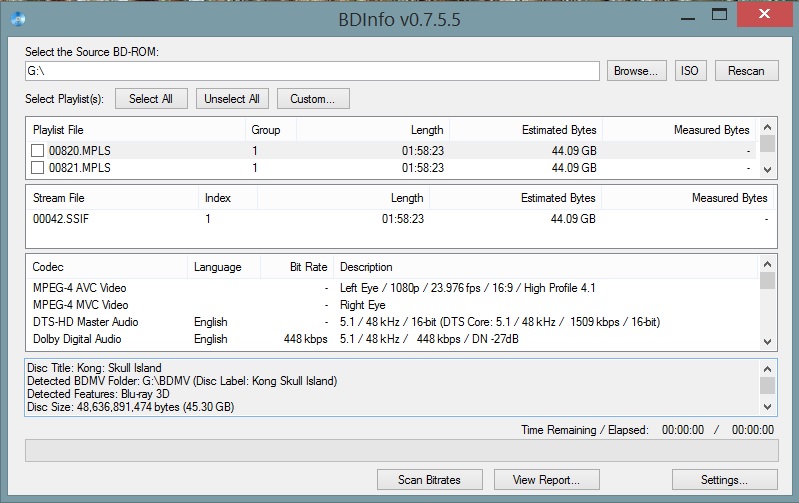Screen dimensions: 799x503
Task: Click the codec list scrollbar thumb
Action: tap(767, 280)
